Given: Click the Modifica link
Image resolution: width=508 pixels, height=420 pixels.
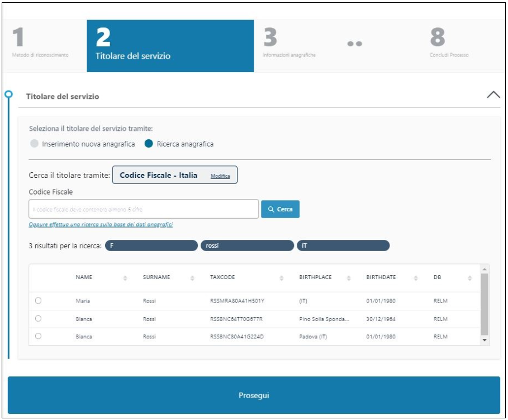Looking at the screenshot, I should click(x=220, y=176).
